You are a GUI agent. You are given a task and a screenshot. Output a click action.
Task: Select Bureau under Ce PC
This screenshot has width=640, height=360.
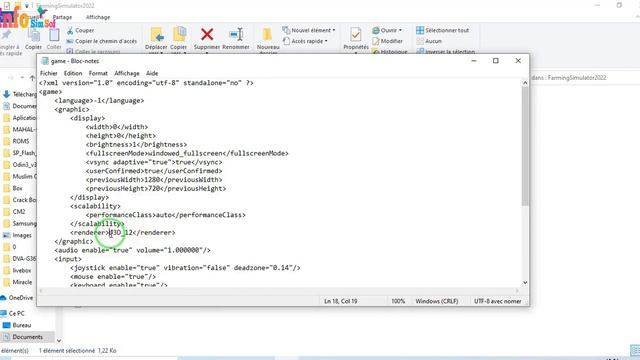[x=17, y=325]
